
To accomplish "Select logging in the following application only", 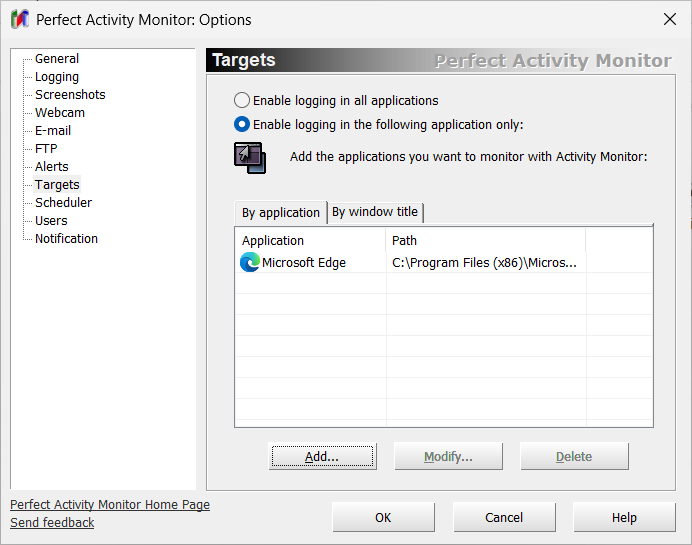I will [242, 125].
